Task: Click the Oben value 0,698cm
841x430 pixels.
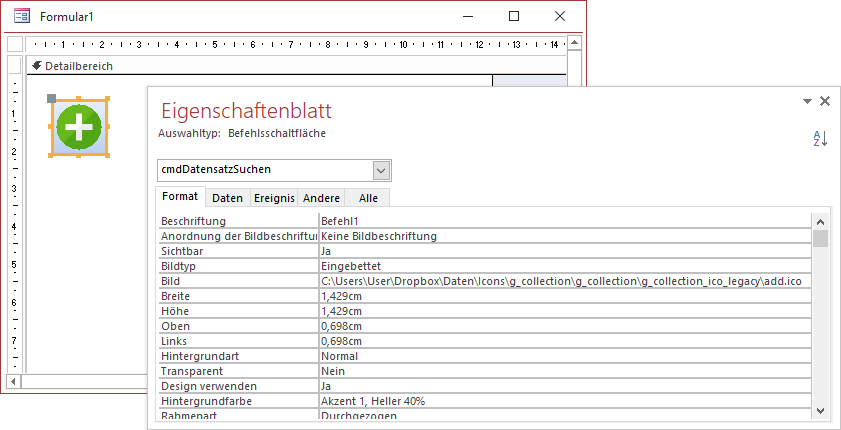Action: pyautogui.click(x=565, y=326)
